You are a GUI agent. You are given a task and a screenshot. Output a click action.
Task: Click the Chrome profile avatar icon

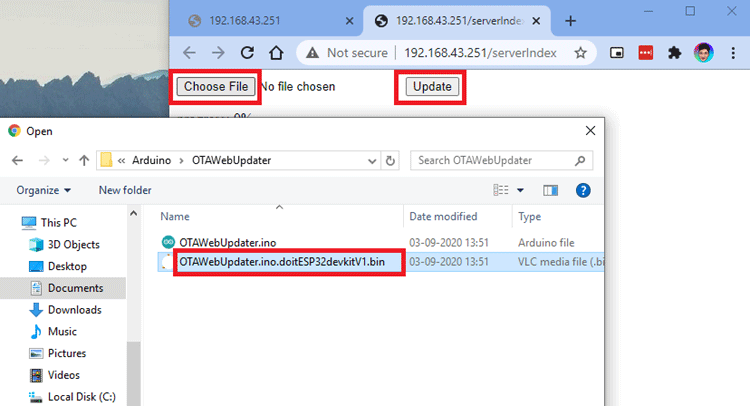[x=703, y=53]
